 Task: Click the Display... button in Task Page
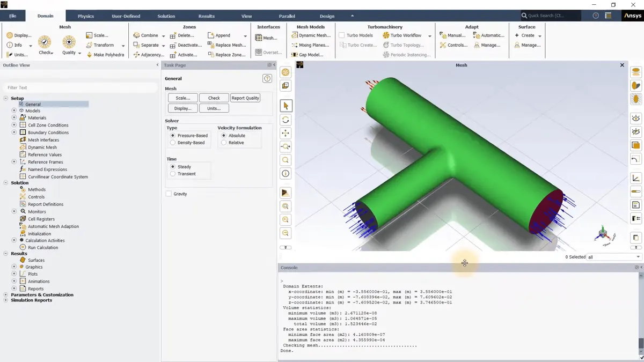[x=182, y=108]
